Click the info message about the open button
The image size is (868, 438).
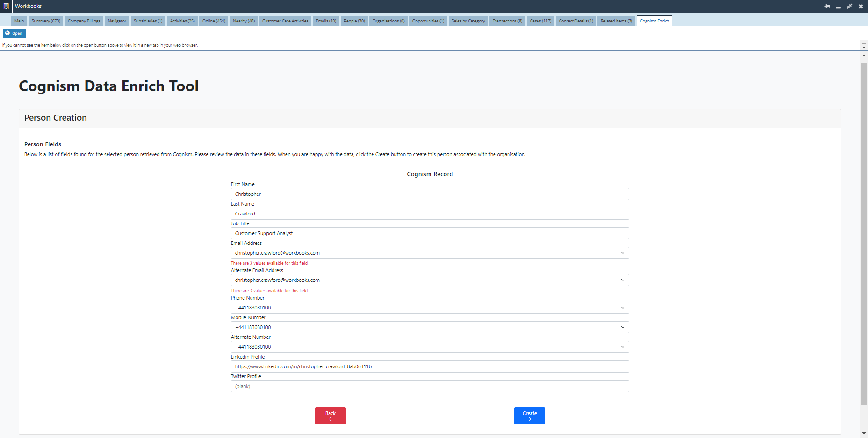pos(100,45)
